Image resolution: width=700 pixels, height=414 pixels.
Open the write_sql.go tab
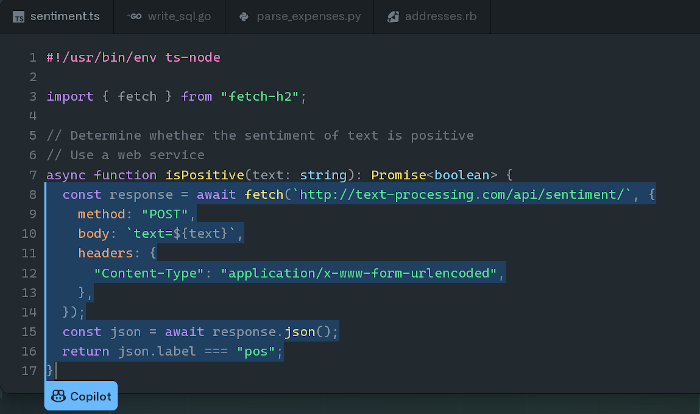(x=169, y=17)
